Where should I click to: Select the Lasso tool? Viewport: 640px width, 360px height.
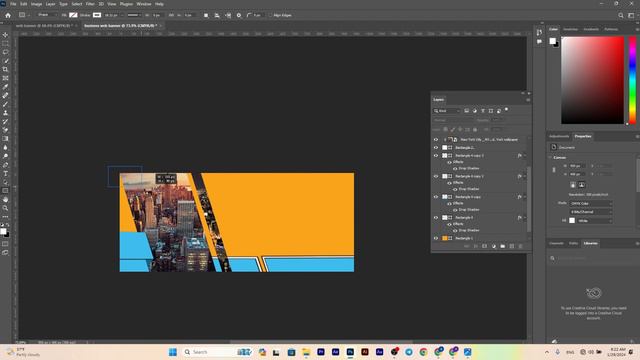click(5, 52)
